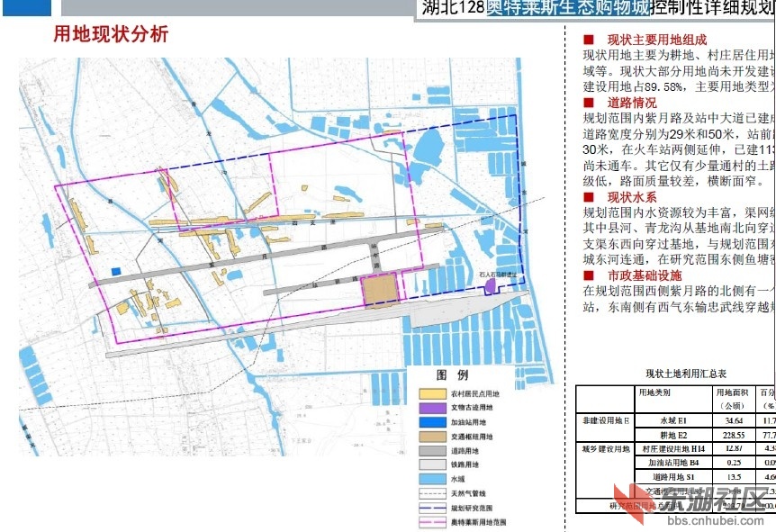
Task: Click the table cell "村庄建设用地 H14"
Action: point(673,449)
